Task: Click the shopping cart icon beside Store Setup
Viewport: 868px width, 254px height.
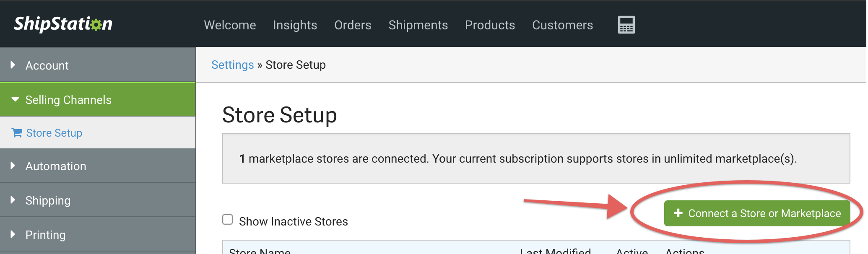Action: click(x=17, y=133)
